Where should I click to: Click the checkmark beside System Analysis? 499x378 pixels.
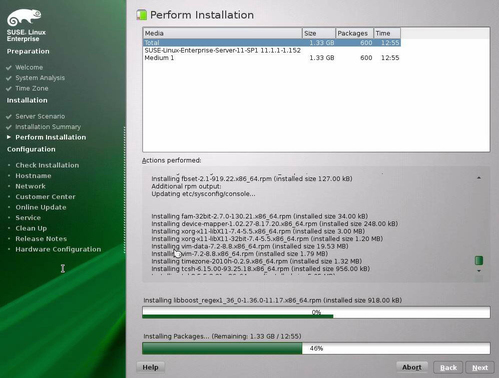9,78
